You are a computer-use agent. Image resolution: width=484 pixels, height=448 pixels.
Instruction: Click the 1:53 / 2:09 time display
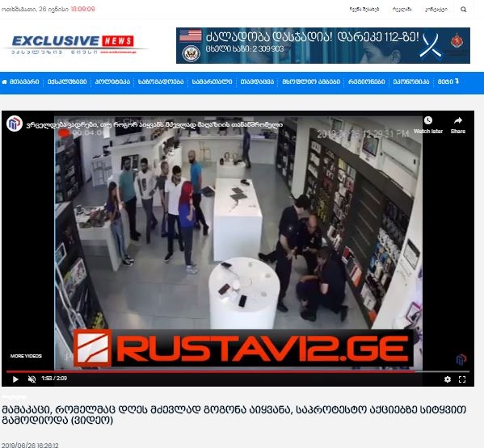tap(54, 379)
